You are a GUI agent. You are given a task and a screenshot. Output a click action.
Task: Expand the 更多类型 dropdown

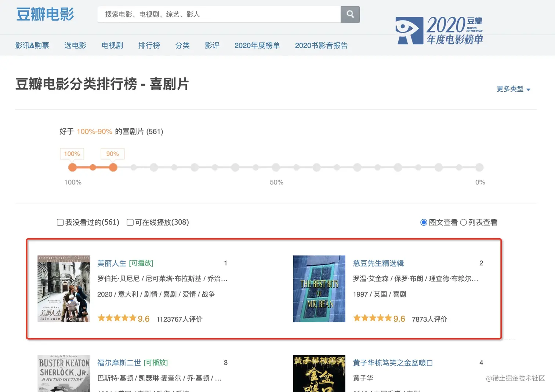(x=513, y=89)
